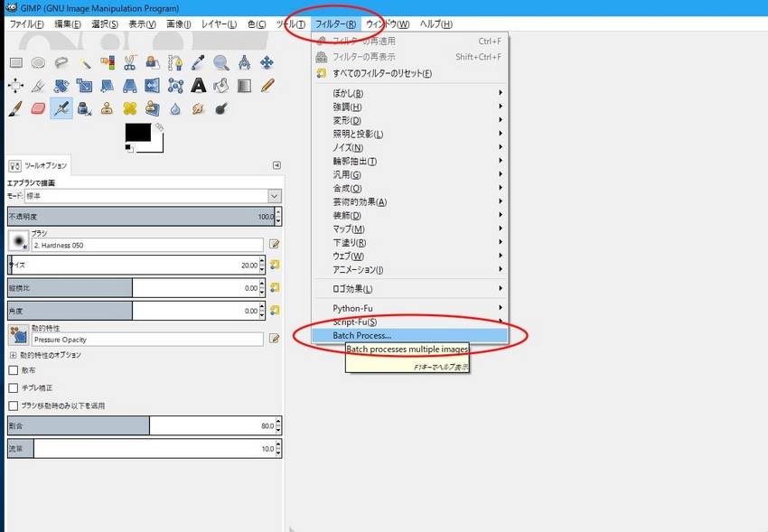Viewport: 768px width, 532px height.
Task: Select the Heal bandage tool
Action: (130, 108)
